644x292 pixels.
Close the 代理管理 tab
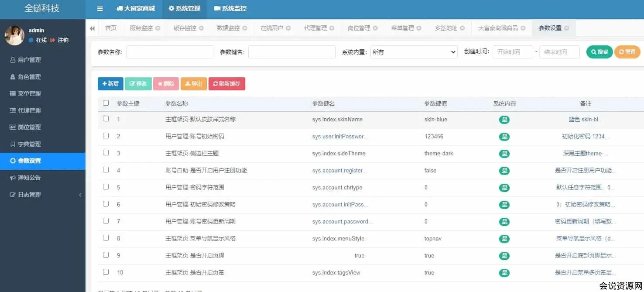332,28
